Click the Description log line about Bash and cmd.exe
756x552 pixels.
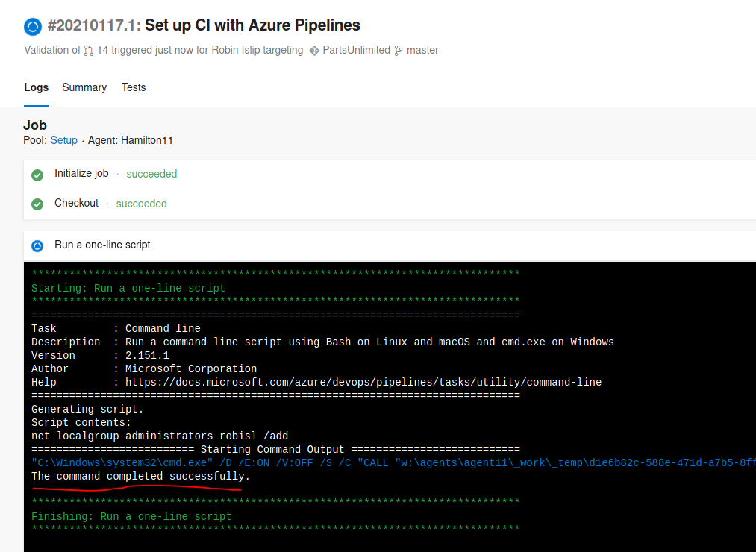(322, 342)
